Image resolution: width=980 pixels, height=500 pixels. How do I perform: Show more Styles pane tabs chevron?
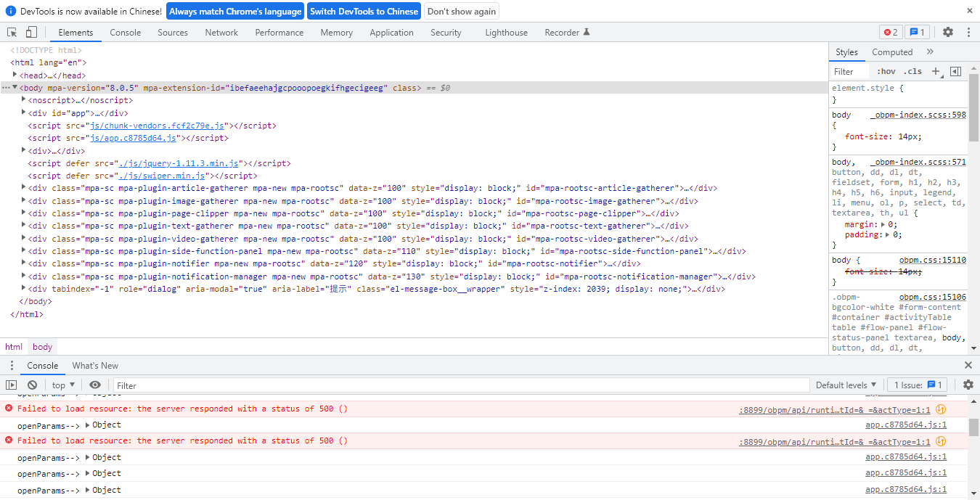[x=930, y=52]
